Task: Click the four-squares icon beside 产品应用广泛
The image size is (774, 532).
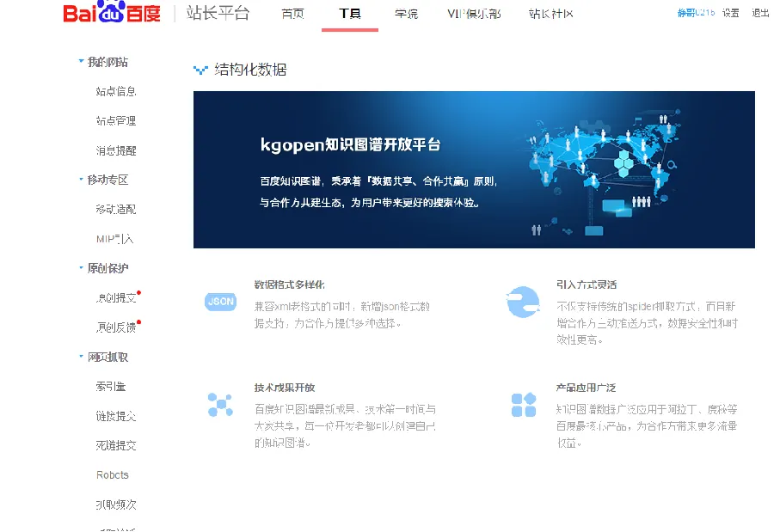Action: [523, 405]
